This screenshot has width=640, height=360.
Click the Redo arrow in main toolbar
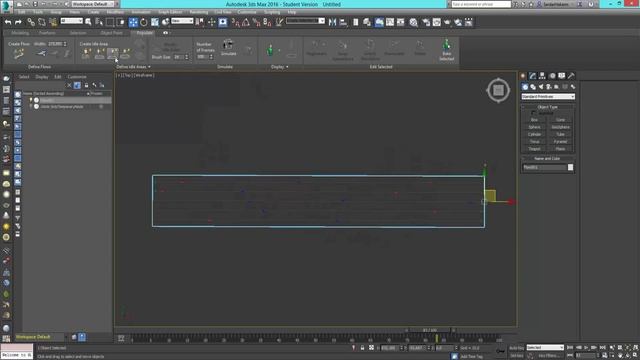pos(18,22)
